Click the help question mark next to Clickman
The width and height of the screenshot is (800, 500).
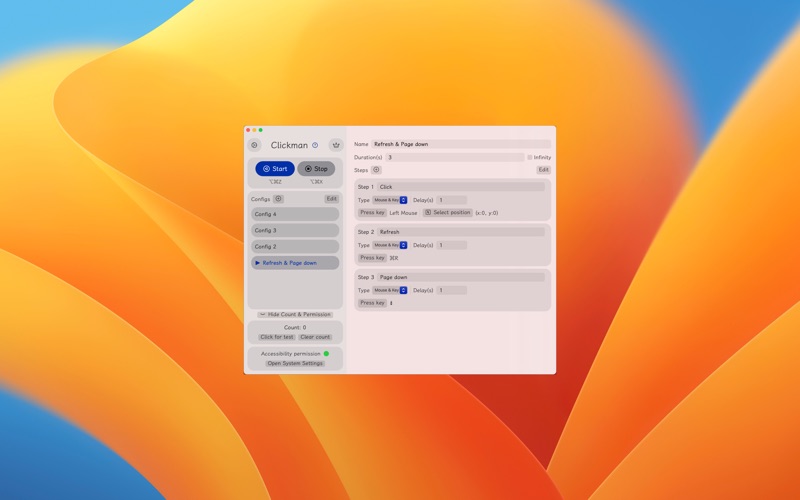[x=315, y=145]
